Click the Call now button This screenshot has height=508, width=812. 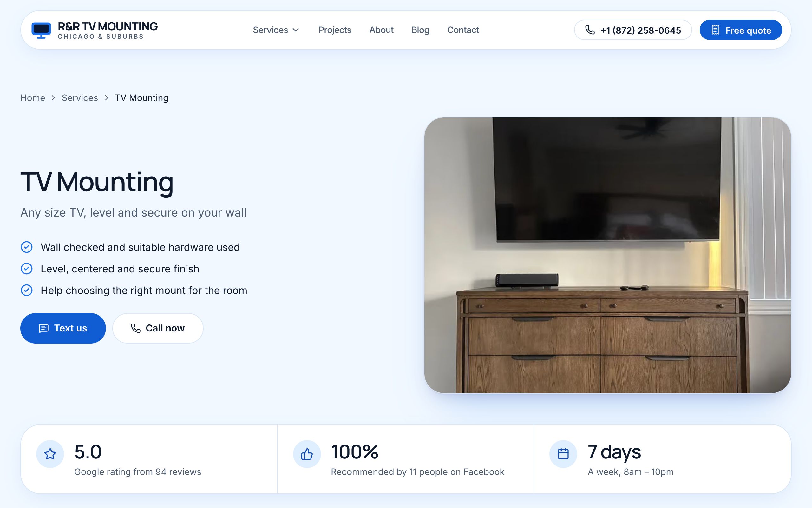point(158,328)
